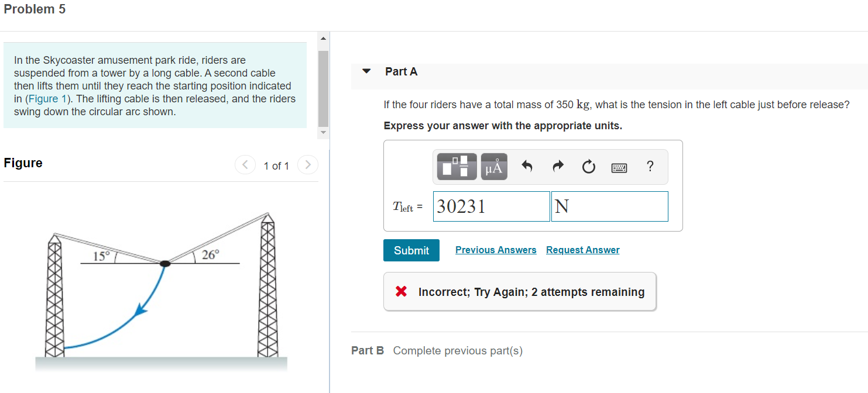Click the T left value field with 30231

(x=492, y=206)
